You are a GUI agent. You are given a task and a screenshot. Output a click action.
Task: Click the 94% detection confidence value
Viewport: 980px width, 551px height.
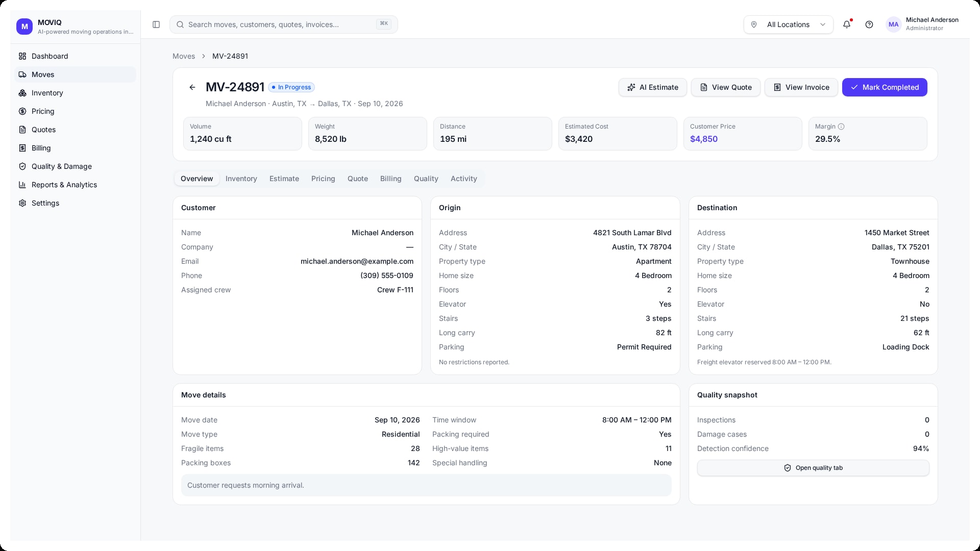click(921, 448)
